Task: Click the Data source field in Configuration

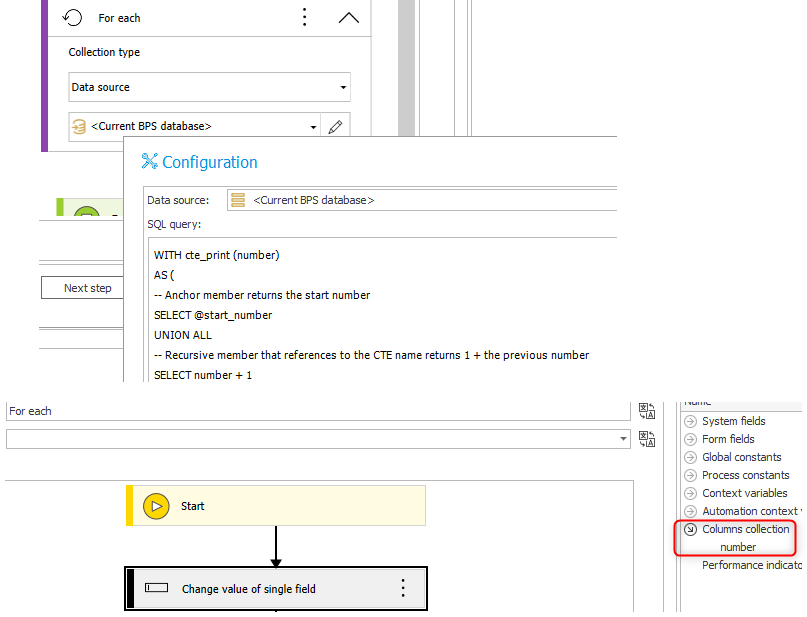Action: point(420,200)
